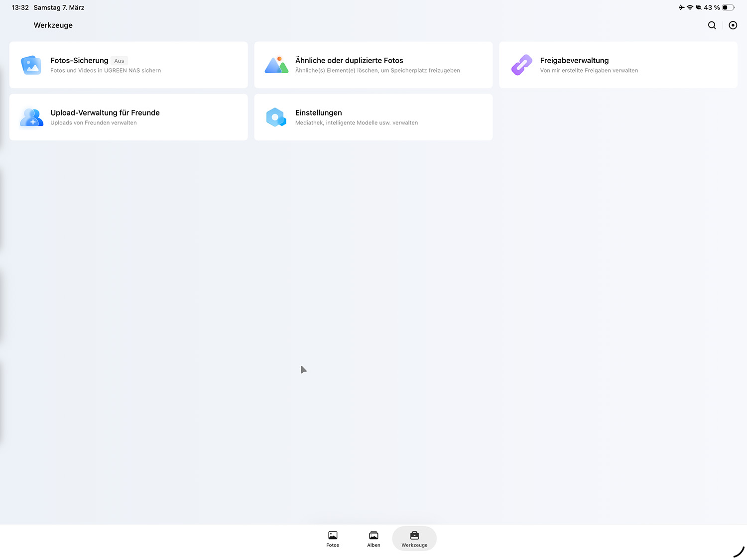Tap the "Aus" status badge on Fotos-Sicherung
The image size is (747, 560).
[x=119, y=61]
